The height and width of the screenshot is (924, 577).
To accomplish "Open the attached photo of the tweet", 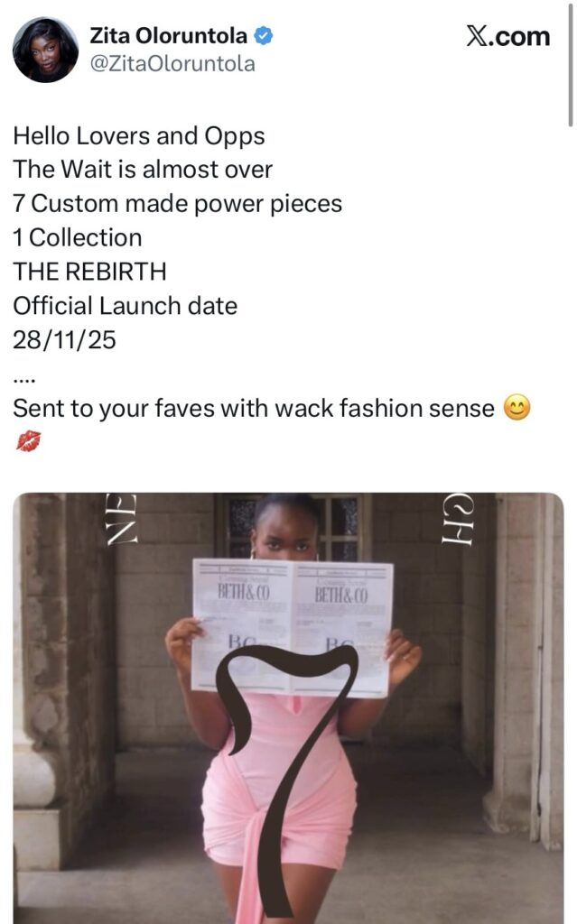I will [x=288, y=707].
